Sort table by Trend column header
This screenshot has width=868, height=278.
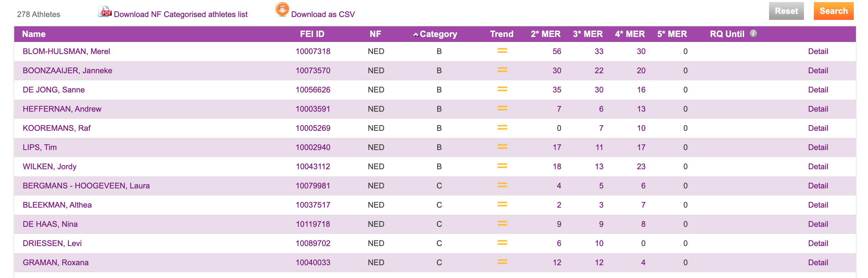point(502,34)
